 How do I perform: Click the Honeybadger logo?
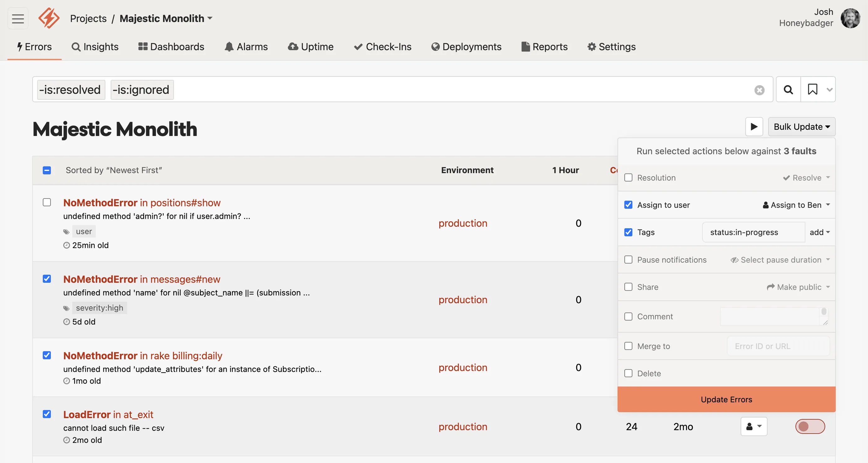pos(48,18)
